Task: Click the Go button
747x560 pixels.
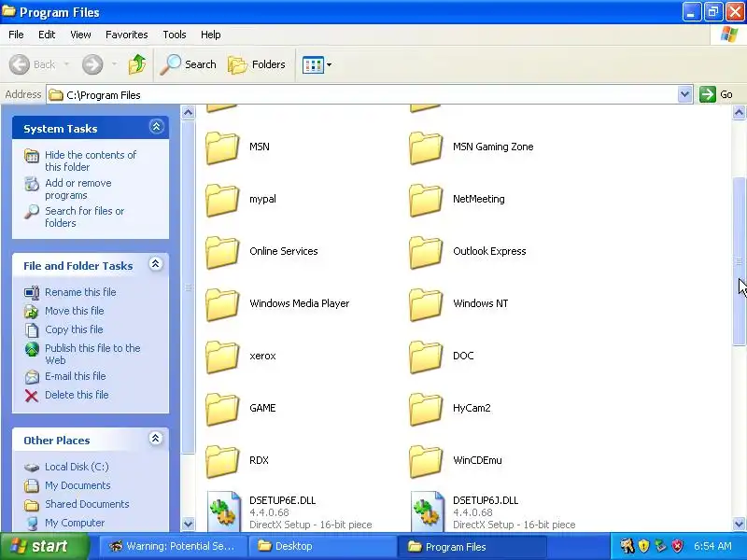Action: [x=716, y=94]
